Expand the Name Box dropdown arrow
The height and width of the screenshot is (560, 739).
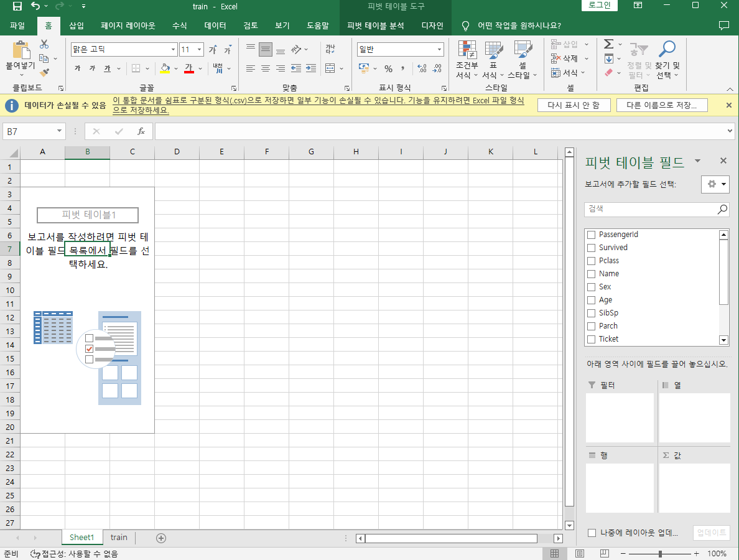pyautogui.click(x=59, y=131)
